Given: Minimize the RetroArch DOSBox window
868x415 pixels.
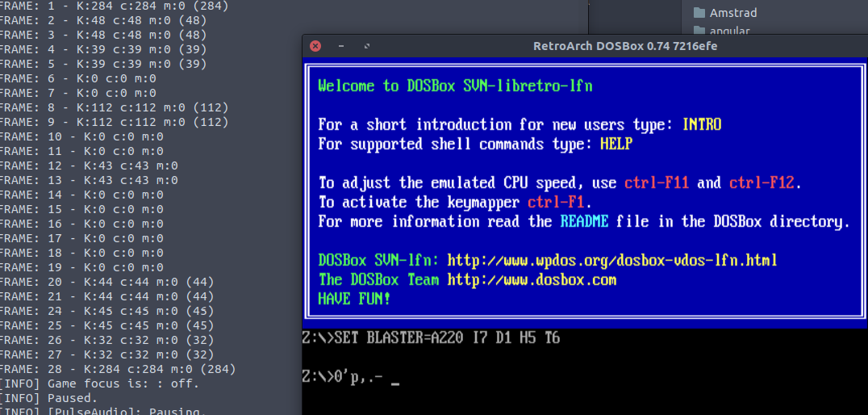Looking at the screenshot, I should point(341,46).
